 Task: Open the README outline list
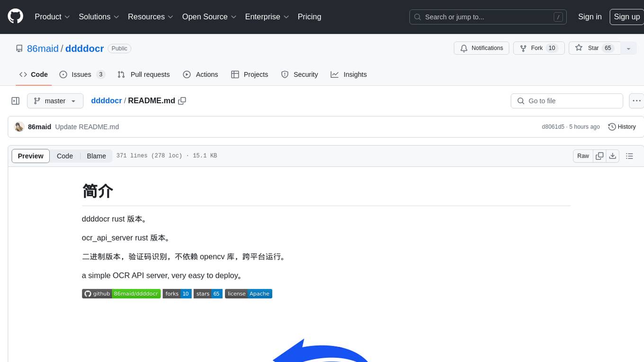[629, 156]
